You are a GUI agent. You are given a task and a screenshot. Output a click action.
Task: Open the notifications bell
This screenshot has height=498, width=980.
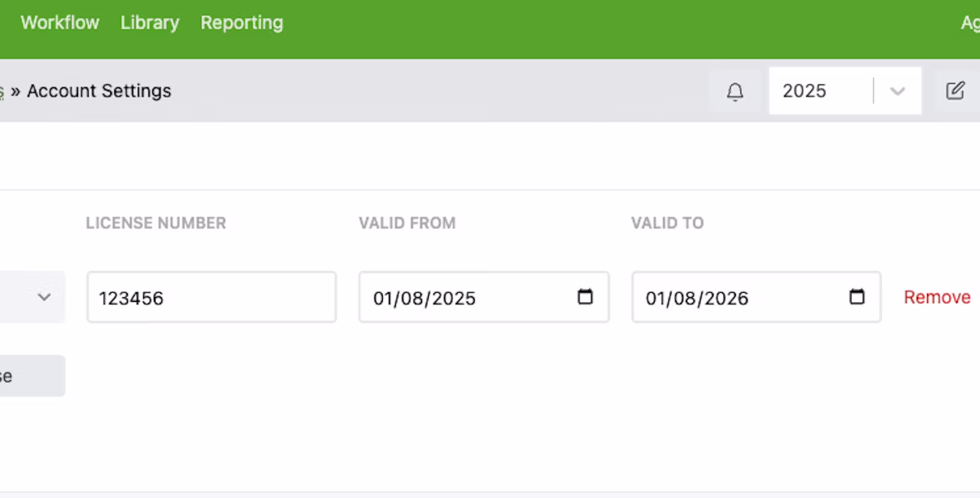click(x=735, y=91)
